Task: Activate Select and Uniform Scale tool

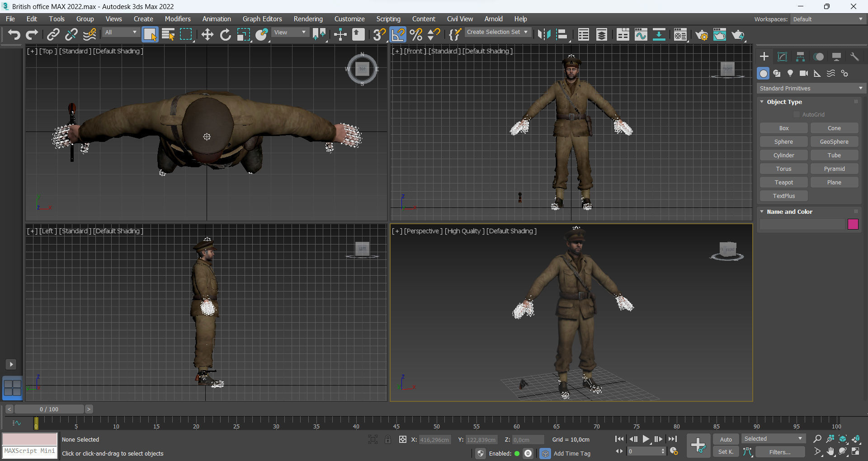Action: (244, 35)
